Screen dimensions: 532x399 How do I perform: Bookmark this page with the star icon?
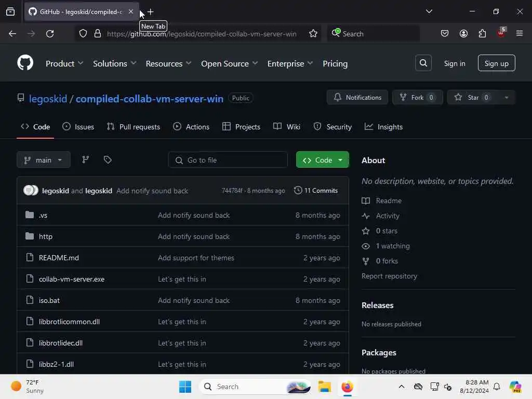[313, 34]
